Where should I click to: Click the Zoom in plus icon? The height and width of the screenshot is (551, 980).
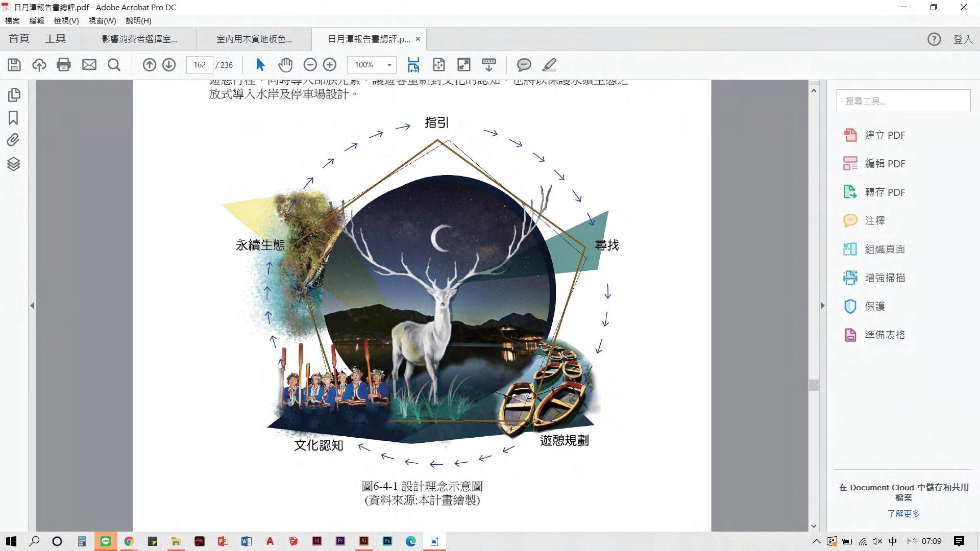[x=330, y=65]
